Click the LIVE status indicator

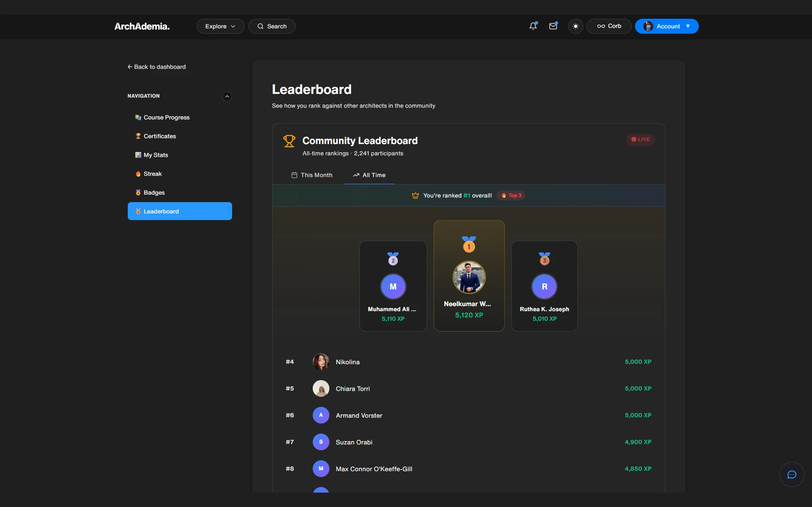(640, 139)
